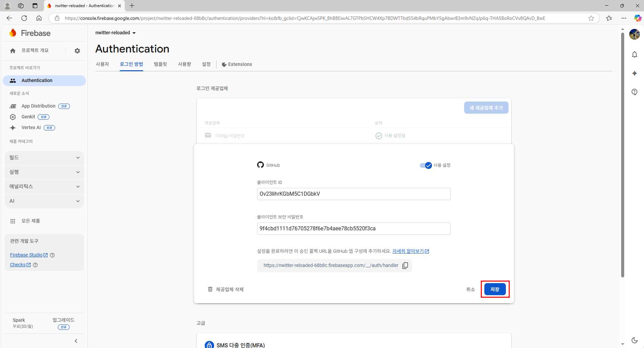Image resolution: width=644 pixels, height=348 pixels.
Task: Open browser favorites list icon
Action: (x=609, y=18)
